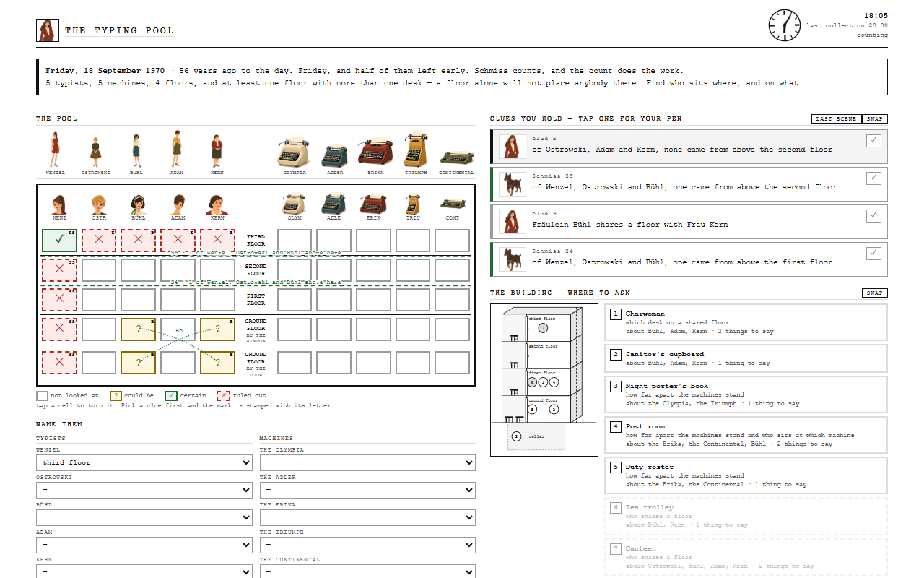Select the red Erika typewriter icon

click(x=375, y=153)
